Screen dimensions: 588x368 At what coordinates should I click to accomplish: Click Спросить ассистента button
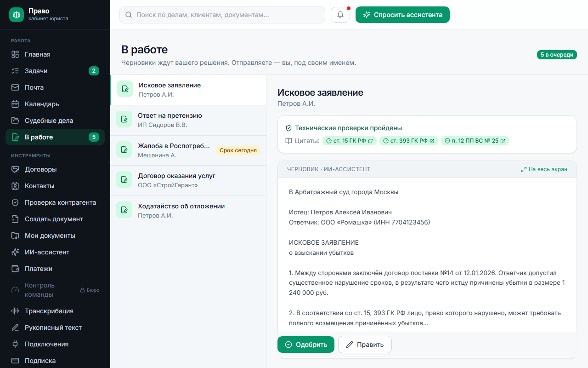click(x=402, y=15)
